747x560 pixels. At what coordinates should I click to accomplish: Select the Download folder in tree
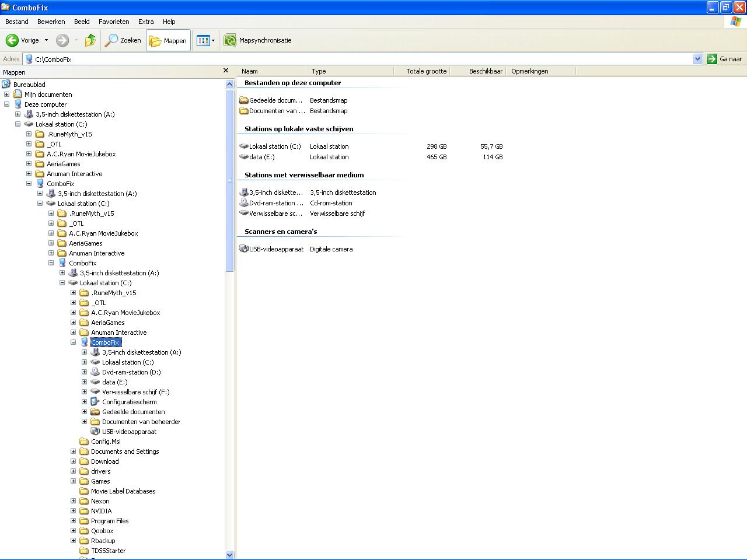pyautogui.click(x=105, y=461)
